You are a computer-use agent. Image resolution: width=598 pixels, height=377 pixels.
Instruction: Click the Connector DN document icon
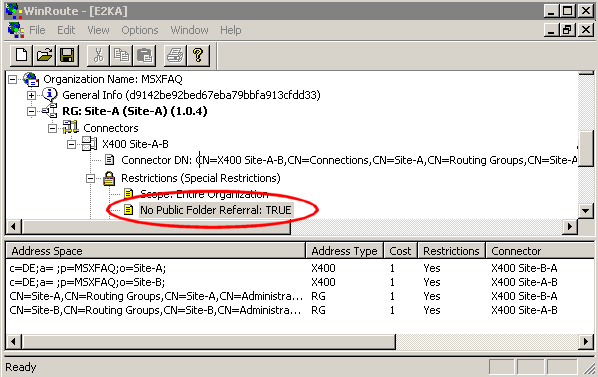(109, 160)
